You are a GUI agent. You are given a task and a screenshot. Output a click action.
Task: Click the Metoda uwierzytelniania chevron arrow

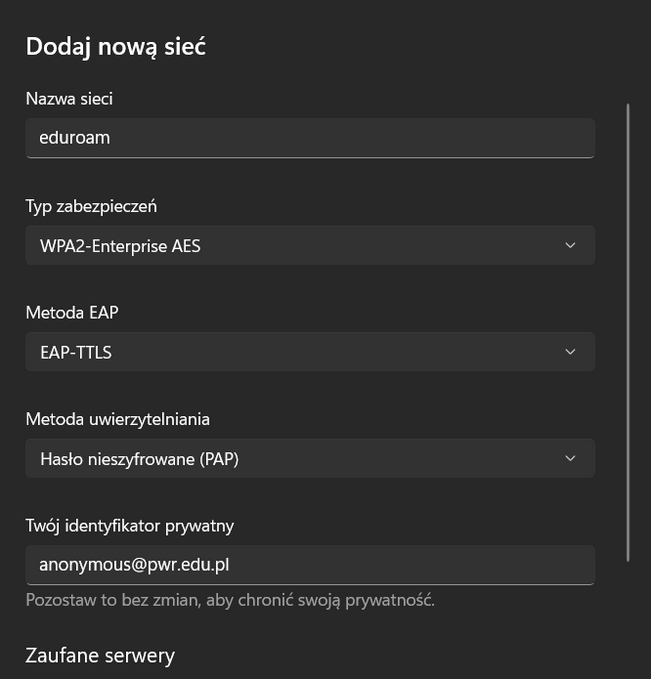point(570,459)
